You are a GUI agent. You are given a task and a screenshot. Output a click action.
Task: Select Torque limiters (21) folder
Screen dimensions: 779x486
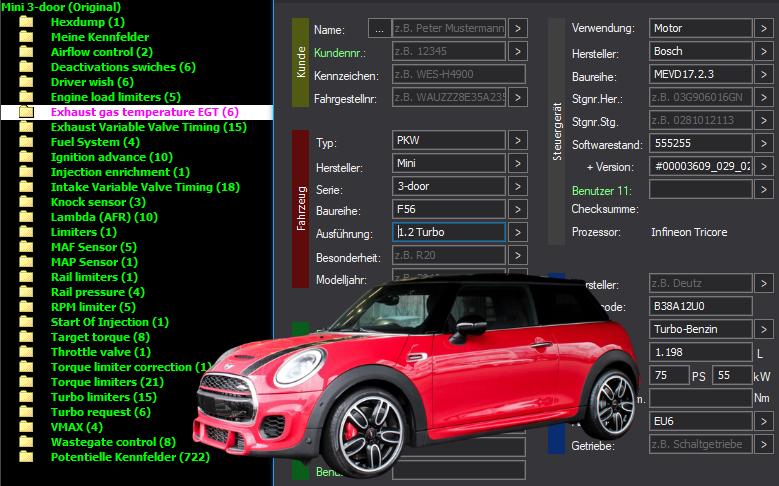(107, 382)
